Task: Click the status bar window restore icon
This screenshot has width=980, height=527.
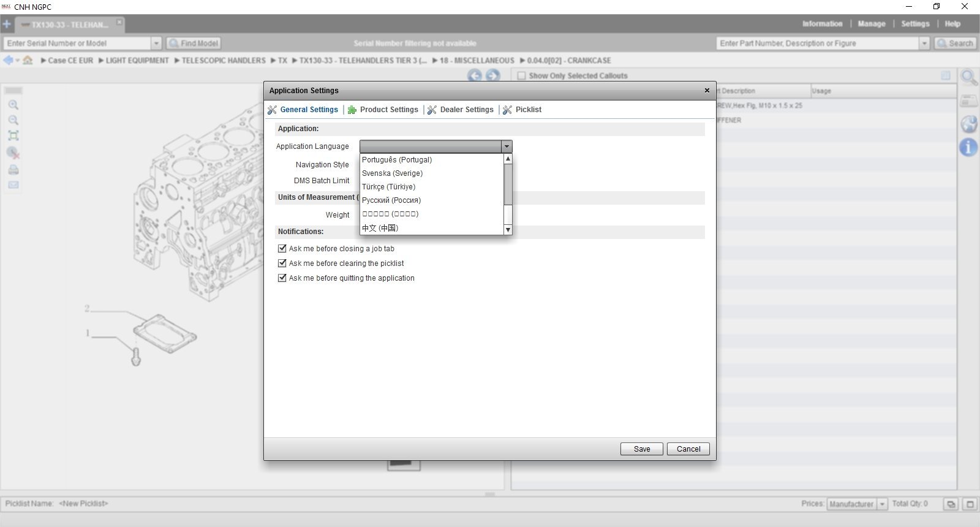Action: pyautogui.click(x=951, y=504)
